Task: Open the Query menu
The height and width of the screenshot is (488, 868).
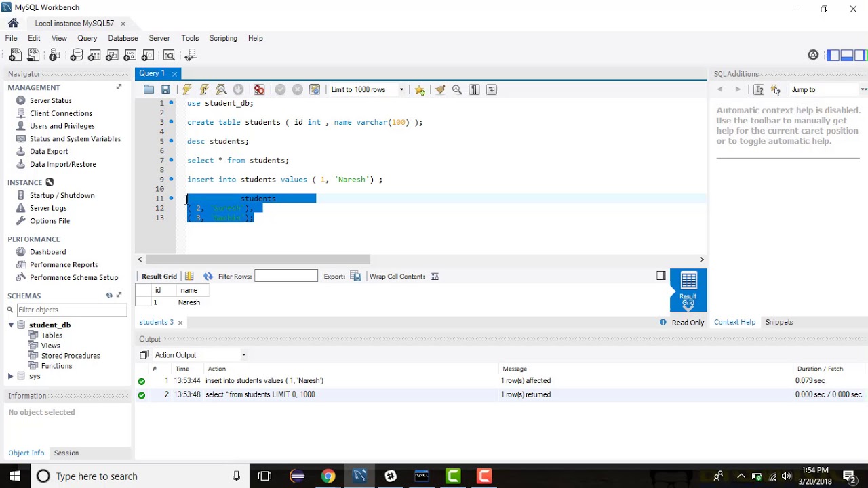Action: tap(87, 38)
